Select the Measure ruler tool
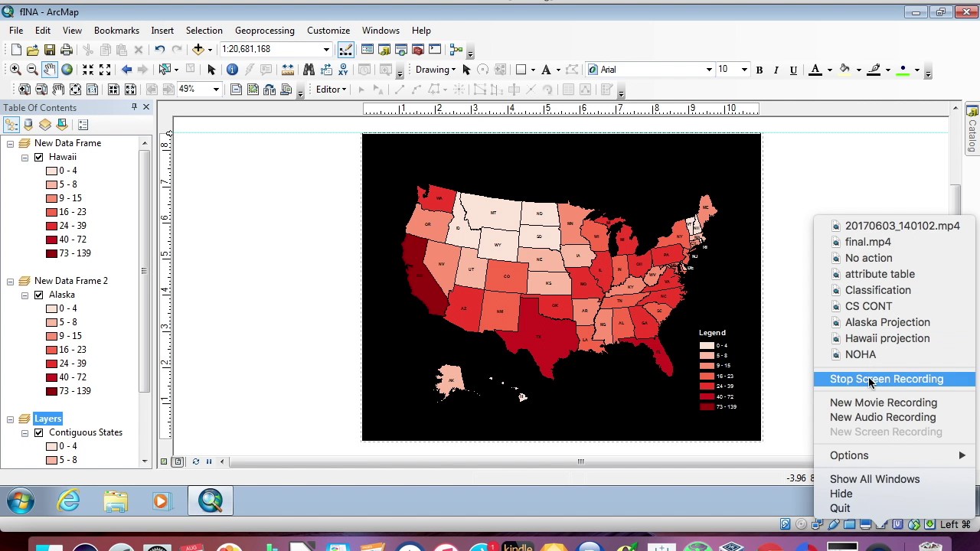 coord(288,70)
